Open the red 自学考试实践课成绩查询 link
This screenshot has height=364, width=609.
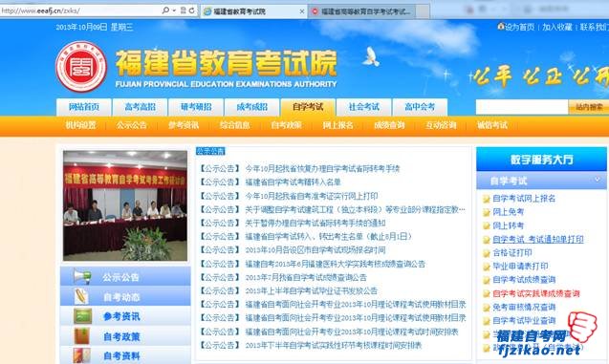tap(536, 293)
